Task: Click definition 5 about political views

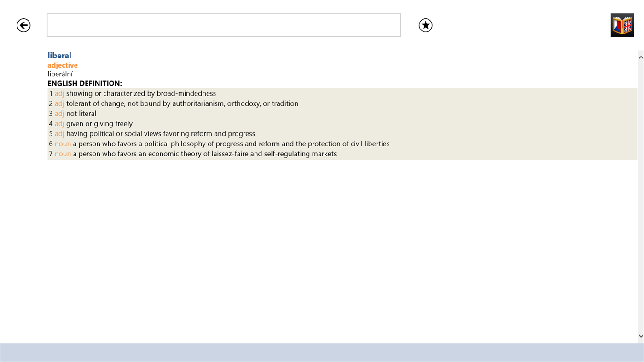Action: (161, 133)
